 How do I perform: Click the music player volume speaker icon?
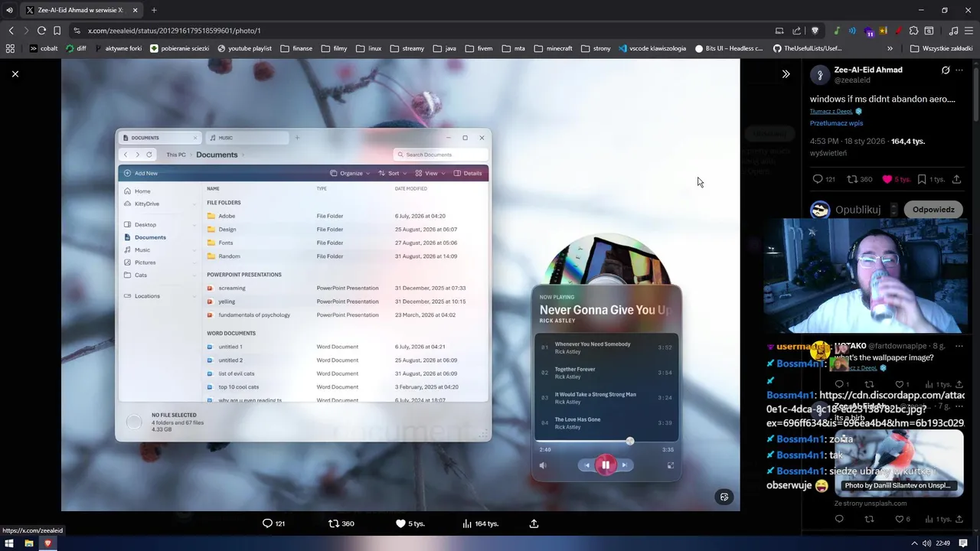click(x=543, y=465)
